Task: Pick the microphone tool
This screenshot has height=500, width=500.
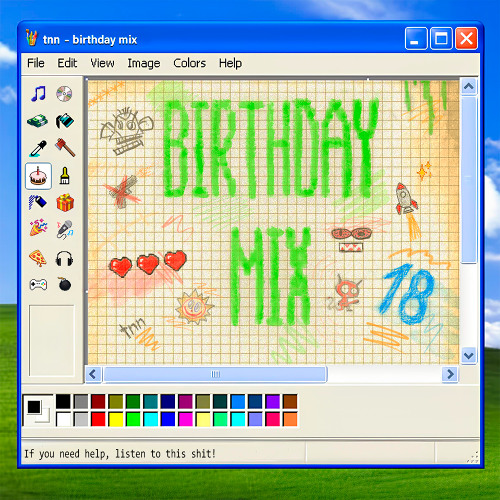Action: tap(65, 229)
